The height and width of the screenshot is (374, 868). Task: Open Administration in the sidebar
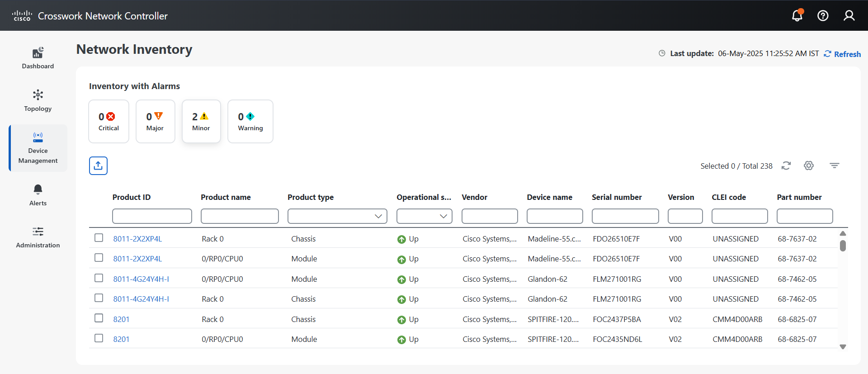38,237
